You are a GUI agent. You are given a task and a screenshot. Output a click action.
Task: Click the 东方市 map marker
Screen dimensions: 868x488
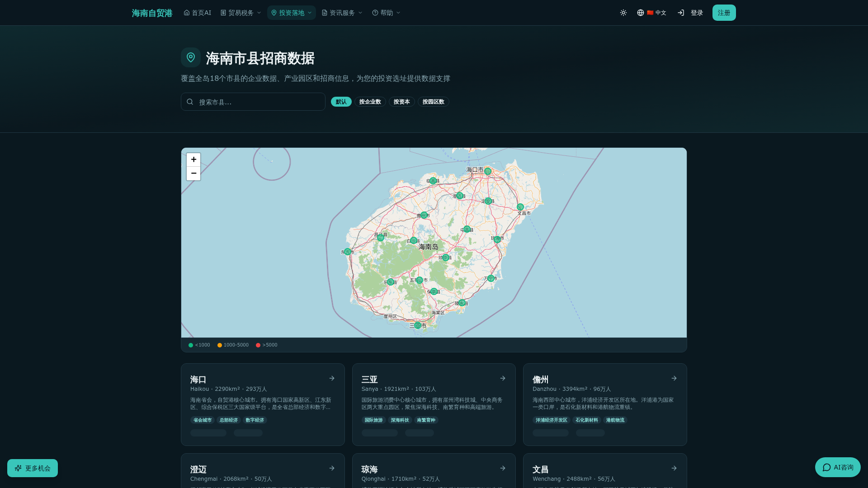348,252
